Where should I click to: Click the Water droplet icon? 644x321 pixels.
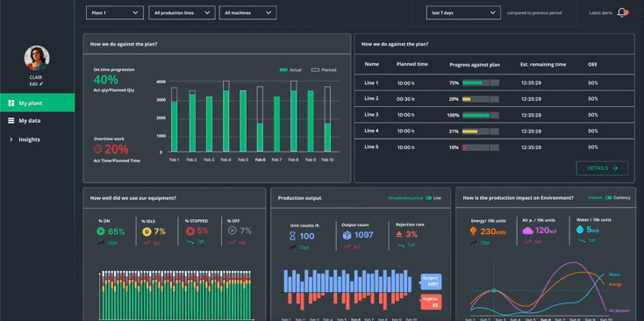click(x=580, y=230)
